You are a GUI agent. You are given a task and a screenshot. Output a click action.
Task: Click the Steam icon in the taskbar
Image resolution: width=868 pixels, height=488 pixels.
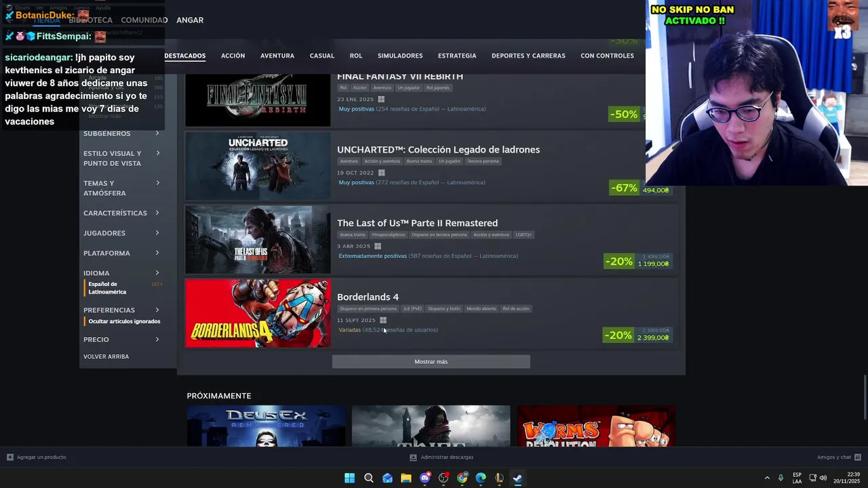coord(517,478)
